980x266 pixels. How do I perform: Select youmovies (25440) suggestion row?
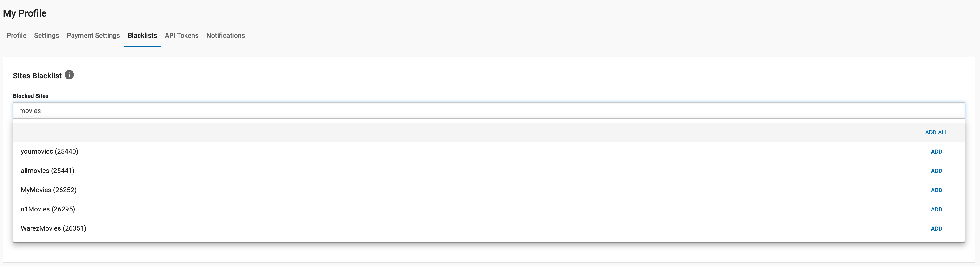(x=49, y=151)
